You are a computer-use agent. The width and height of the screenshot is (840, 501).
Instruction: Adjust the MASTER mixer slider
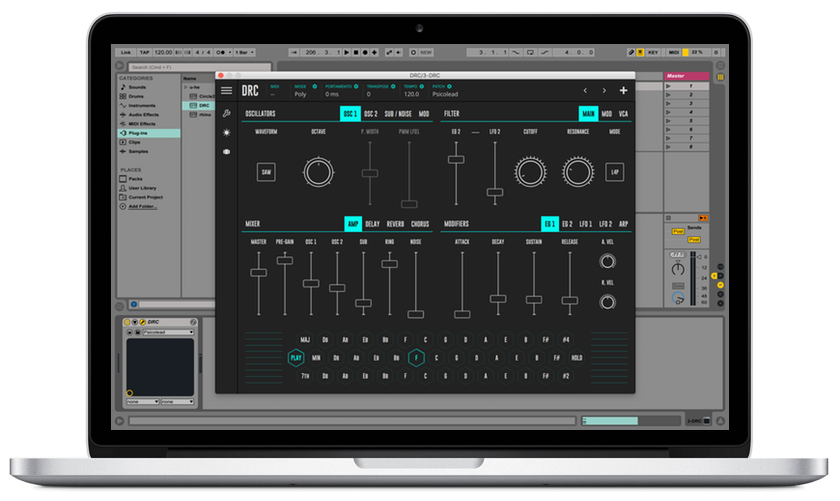coord(258,273)
